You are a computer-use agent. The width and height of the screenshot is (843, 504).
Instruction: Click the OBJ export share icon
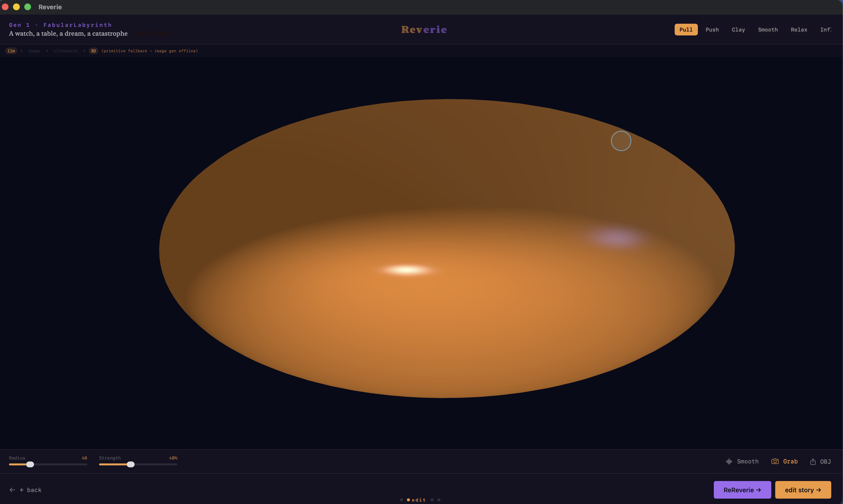click(x=813, y=461)
